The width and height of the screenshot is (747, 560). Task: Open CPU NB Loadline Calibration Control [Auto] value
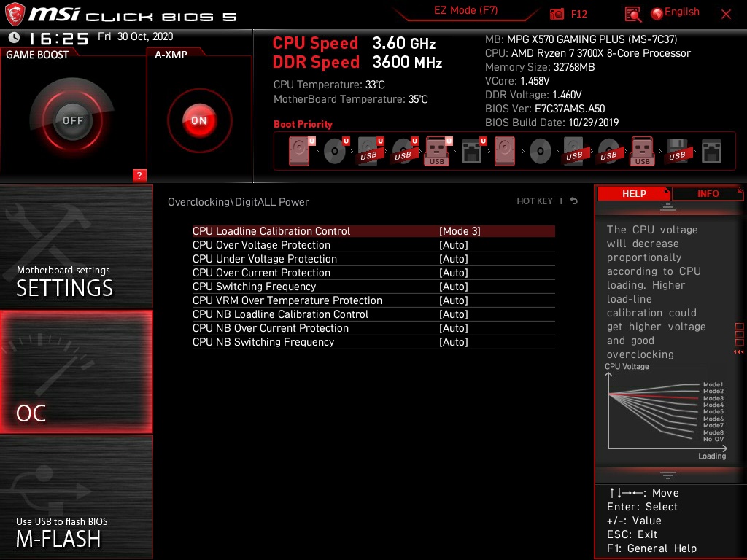click(454, 314)
